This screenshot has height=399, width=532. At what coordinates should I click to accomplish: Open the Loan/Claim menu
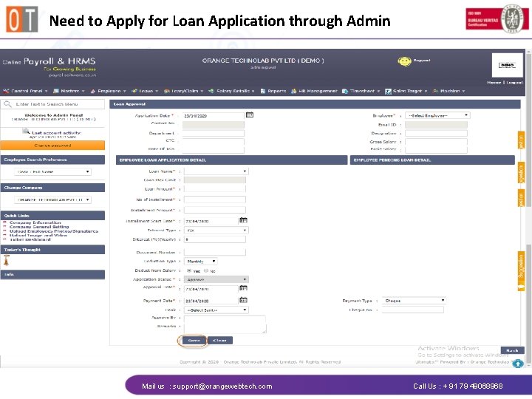coord(185,91)
